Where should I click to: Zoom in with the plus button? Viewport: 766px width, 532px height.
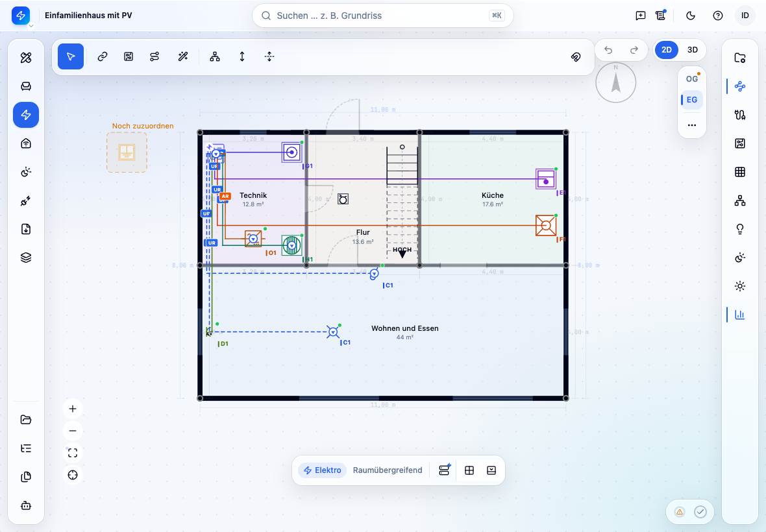[73, 409]
